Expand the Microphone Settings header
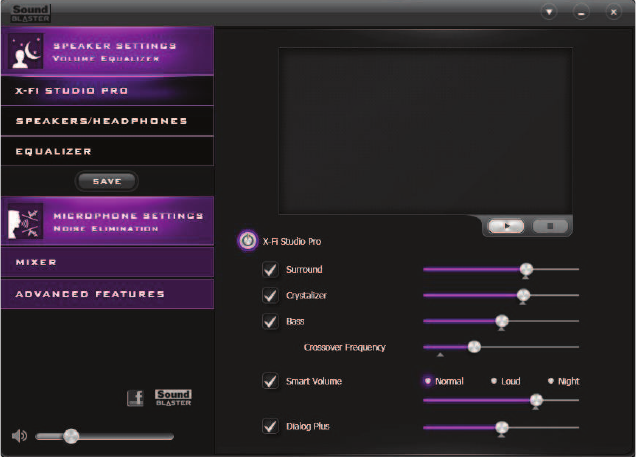Image resolution: width=636 pixels, height=457 pixels. coord(107,221)
